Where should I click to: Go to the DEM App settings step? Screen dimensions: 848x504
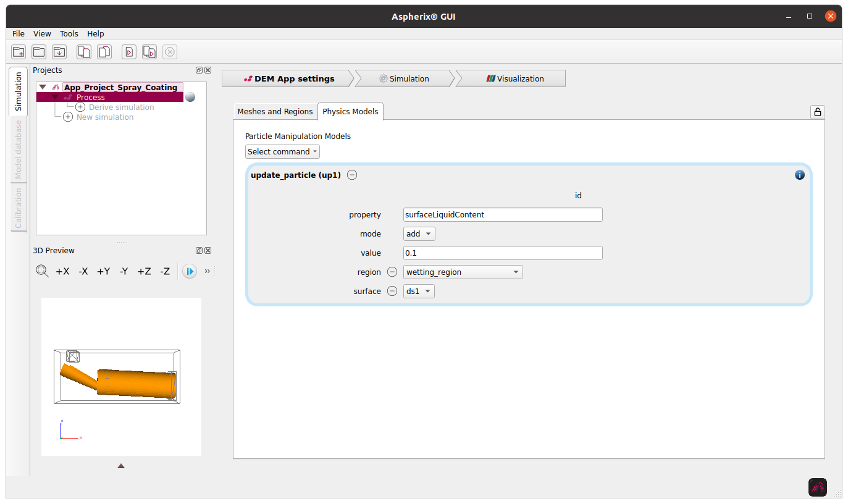click(x=288, y=78)
